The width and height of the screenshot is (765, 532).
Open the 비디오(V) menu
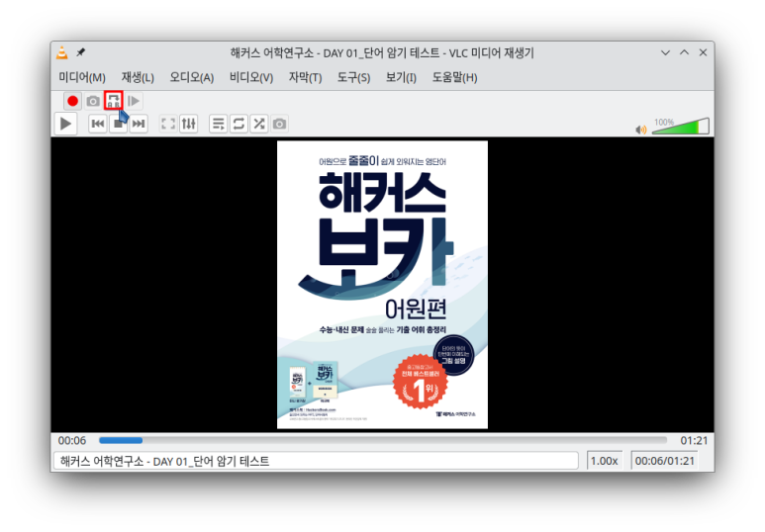[251, 77]
